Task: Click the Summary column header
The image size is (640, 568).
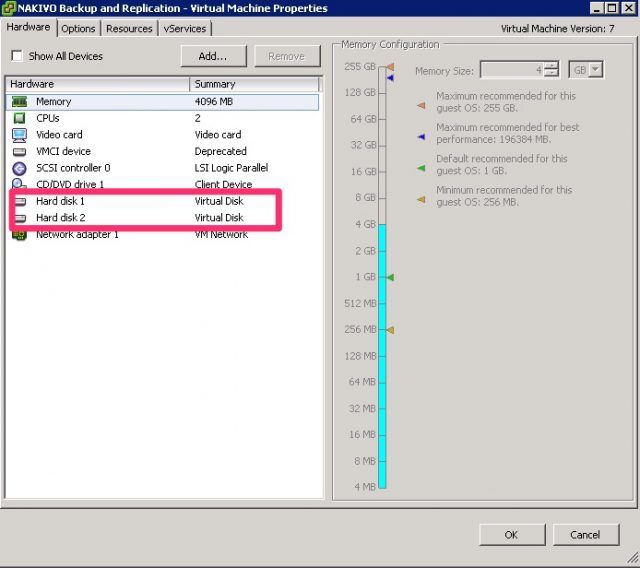Action: tap(254, 84)
